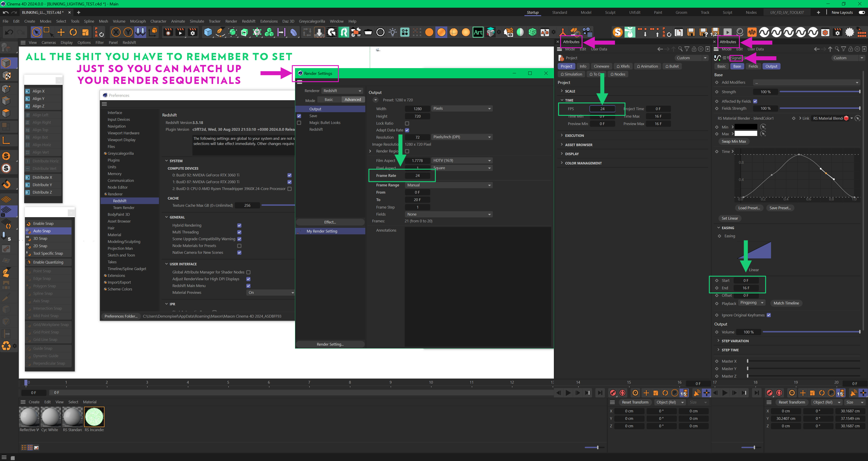Select RS Incandescent material thumbnail

coord(94,417)
